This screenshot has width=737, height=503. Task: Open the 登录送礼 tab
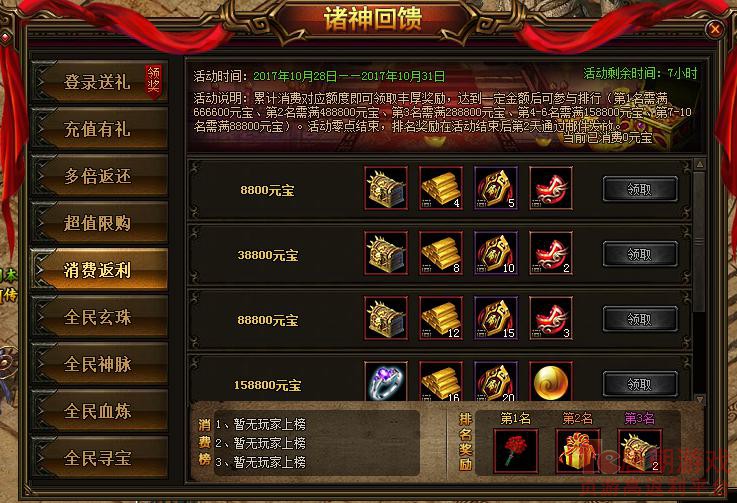[100, 82]
